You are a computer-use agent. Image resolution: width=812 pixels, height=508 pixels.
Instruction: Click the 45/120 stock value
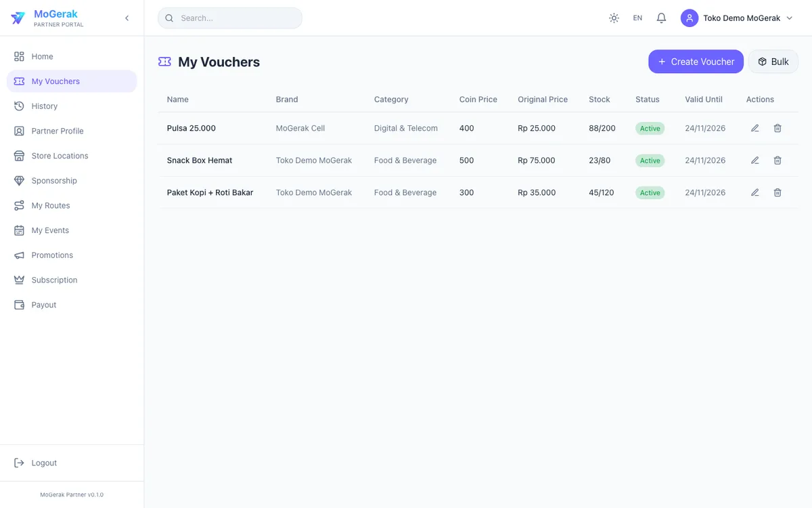pyautogui.click(x=602, y=192)
